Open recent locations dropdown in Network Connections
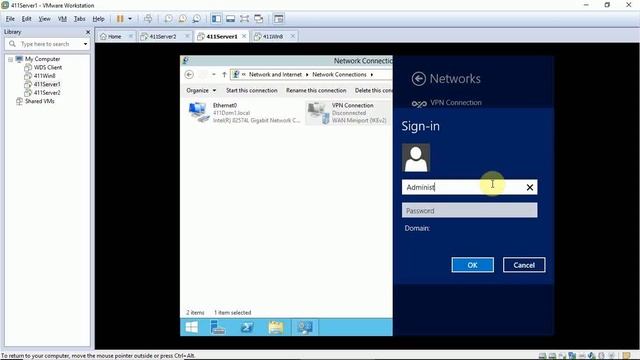The width and height of the screenshot is (640, 360). (214, 75)
